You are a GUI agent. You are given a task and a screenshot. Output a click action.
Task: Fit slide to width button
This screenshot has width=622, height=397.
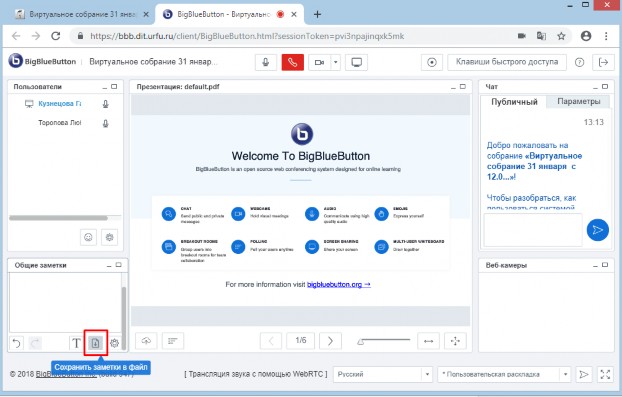(428, 341)
